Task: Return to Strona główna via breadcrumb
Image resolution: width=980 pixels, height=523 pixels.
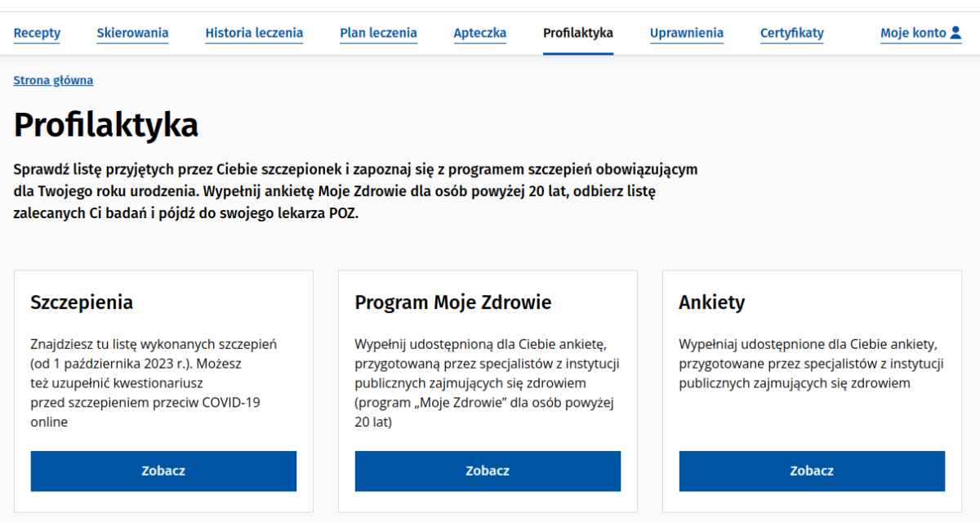Action: [53, 80]
